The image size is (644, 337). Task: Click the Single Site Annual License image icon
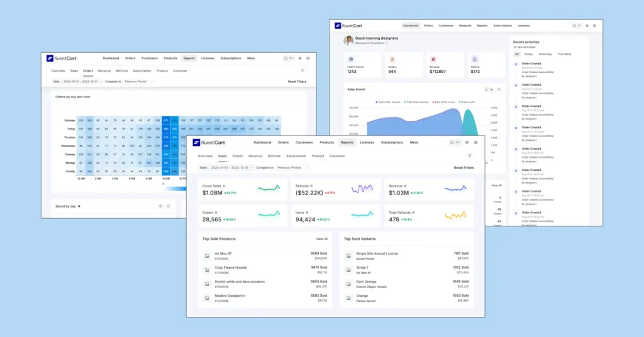348,255
